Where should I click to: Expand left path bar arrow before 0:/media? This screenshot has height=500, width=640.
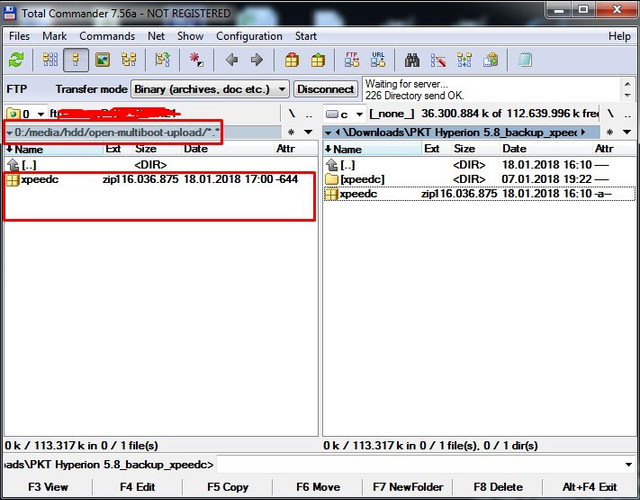[9, 133]
